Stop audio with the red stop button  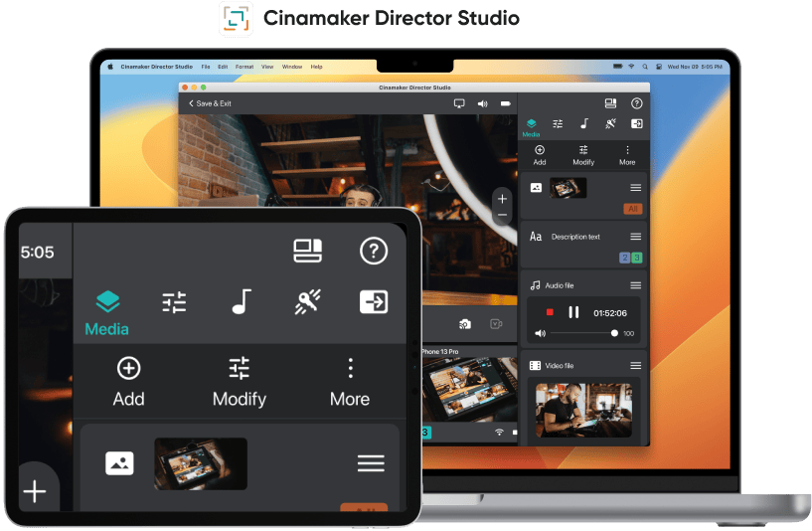pyautogui.click(x=550, y=312)
